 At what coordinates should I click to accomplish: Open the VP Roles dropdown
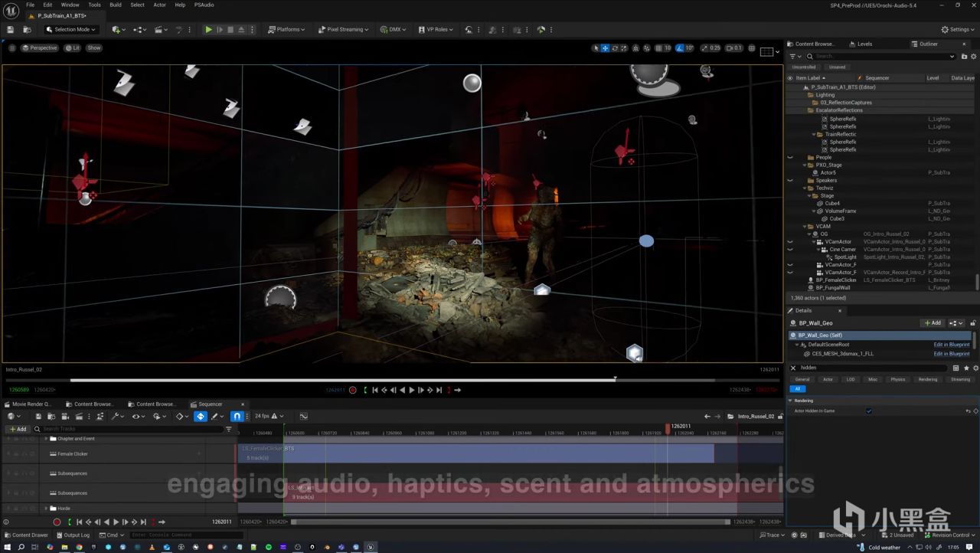point(436,29)
